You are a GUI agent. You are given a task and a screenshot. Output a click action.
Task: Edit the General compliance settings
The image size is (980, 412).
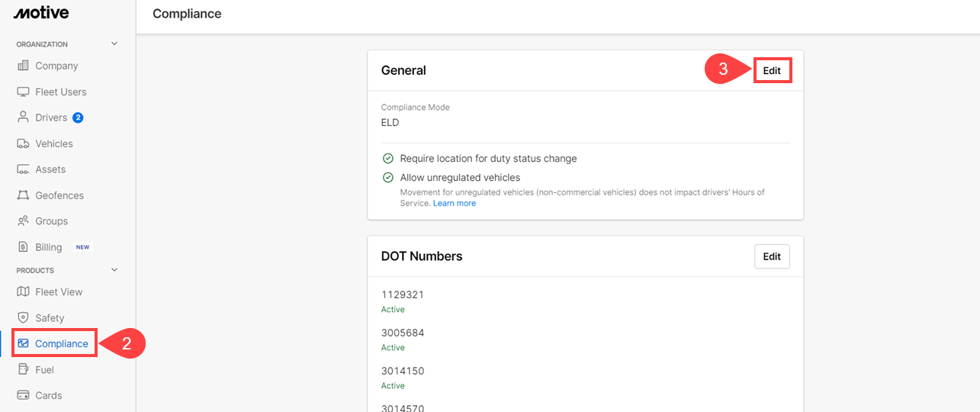click(x=772, y=70)
